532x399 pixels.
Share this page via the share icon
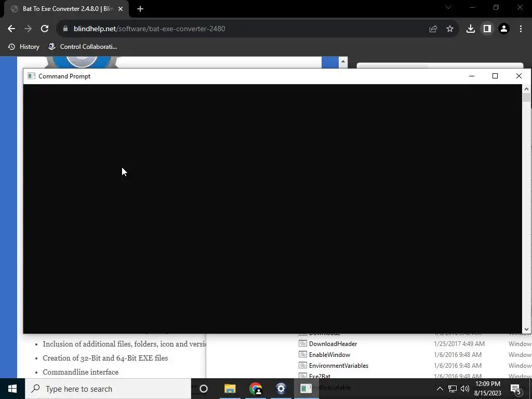pyautogui.click(x=433, y=29)
